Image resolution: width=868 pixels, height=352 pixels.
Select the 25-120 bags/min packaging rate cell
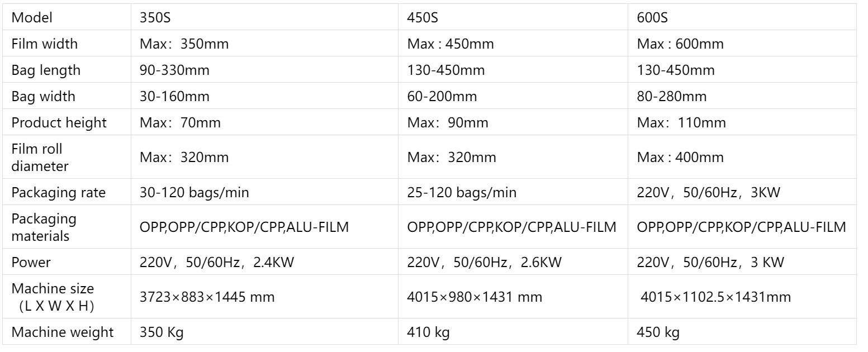(462, 193)
